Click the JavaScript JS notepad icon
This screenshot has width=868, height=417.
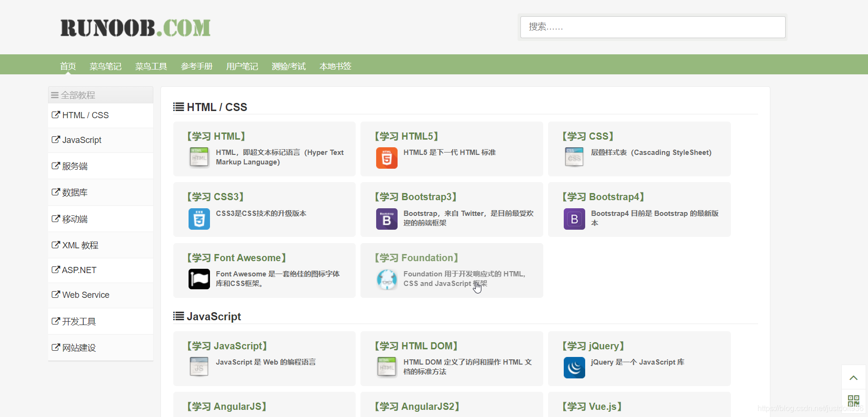pos(199,367)
